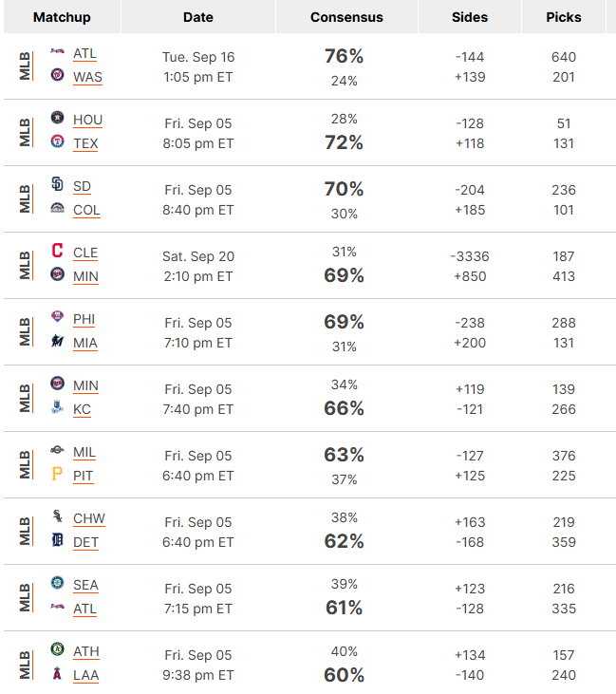Open the TEX team link
The image size is (616, 694).
85,143
